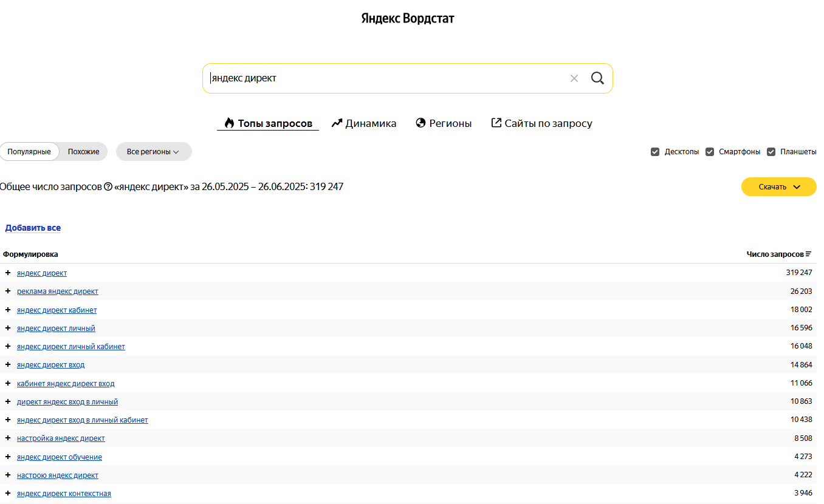
Task: Open 'кабинет яндекс директ вход' query link
Action: click(66, 383)
